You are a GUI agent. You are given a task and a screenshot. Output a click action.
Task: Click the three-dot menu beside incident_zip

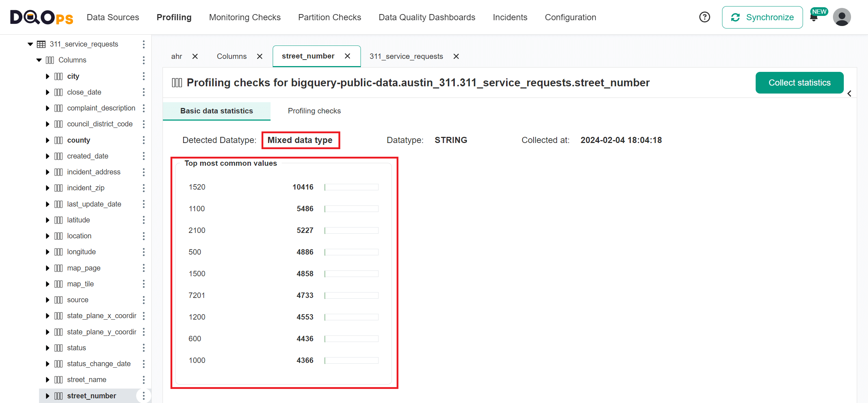(144, 188)
